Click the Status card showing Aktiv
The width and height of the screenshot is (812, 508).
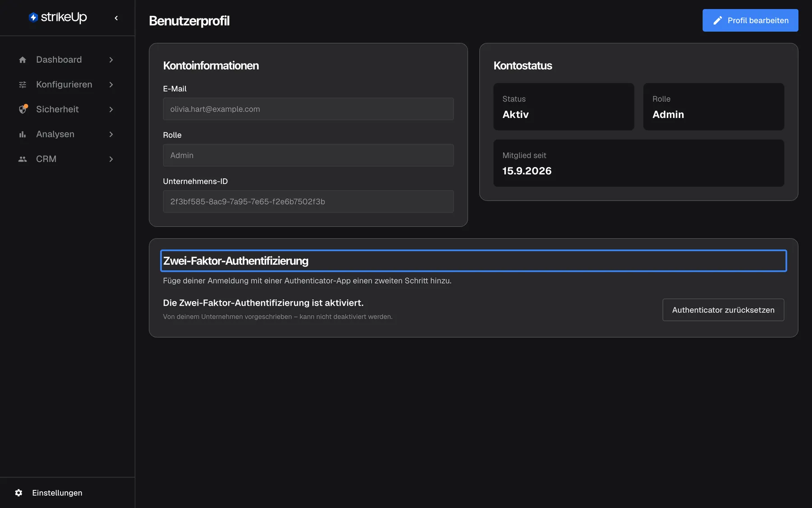click(563, 107)
